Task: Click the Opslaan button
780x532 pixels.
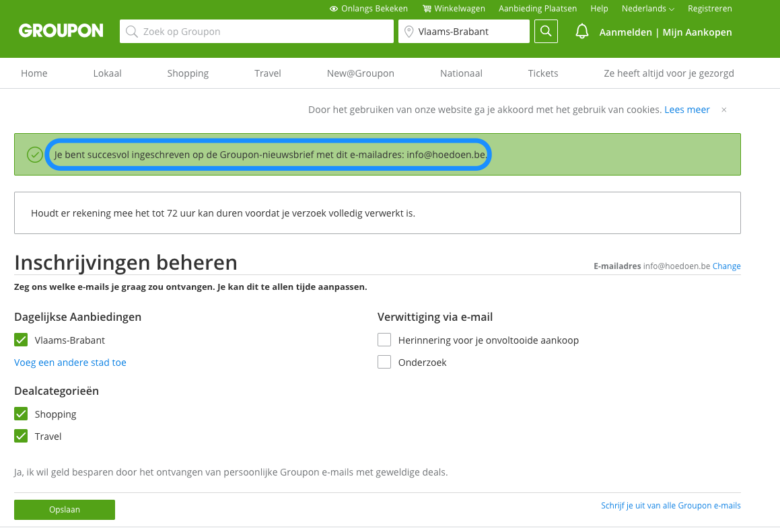Action: coord(65,510)
